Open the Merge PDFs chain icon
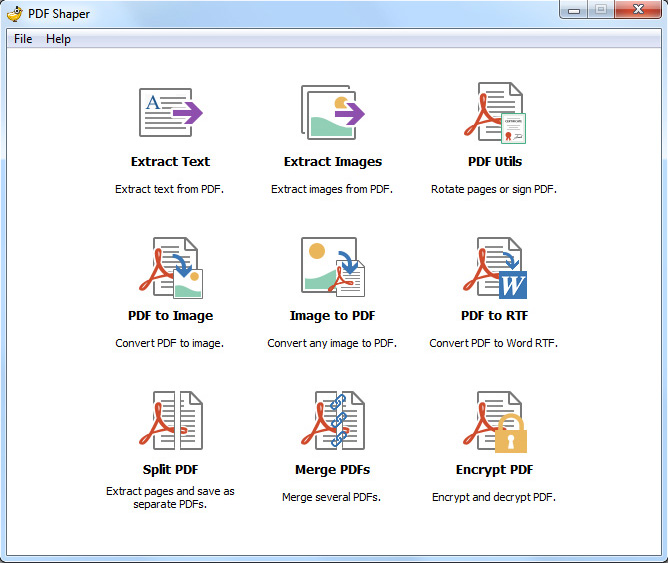Viewport: 668px width, 563px height. (332, 421)
